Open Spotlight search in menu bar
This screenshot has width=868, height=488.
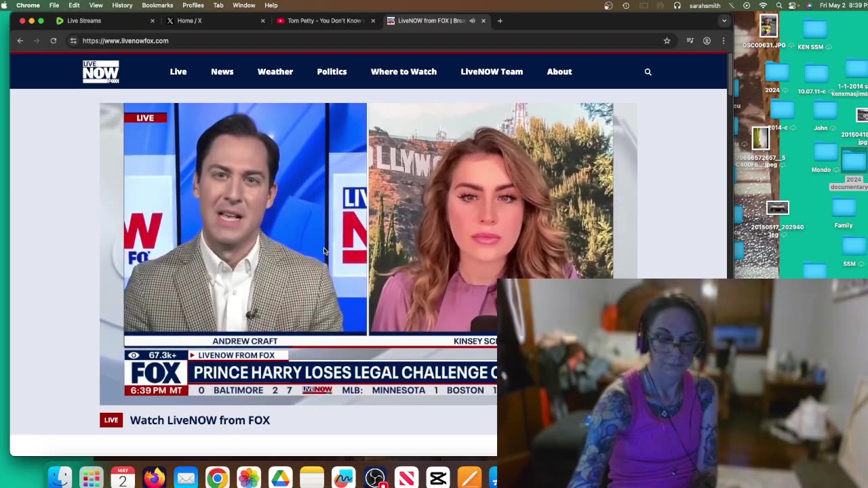point(778,5)
